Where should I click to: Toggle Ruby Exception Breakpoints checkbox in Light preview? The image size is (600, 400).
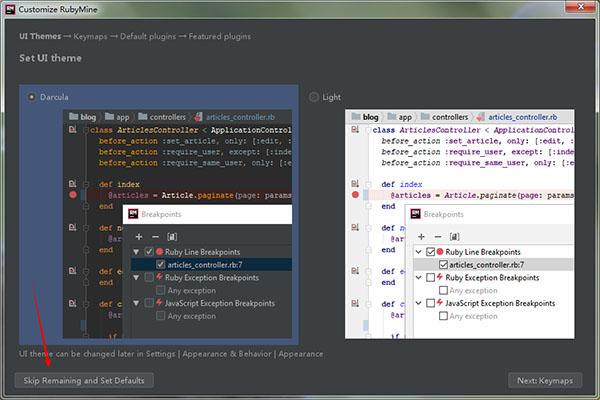430,278
